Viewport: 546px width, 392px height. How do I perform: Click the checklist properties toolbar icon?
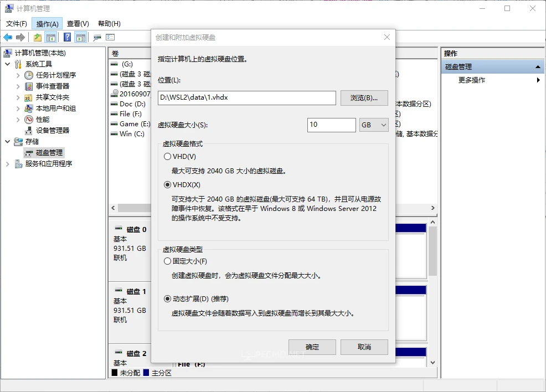point(110,37)
